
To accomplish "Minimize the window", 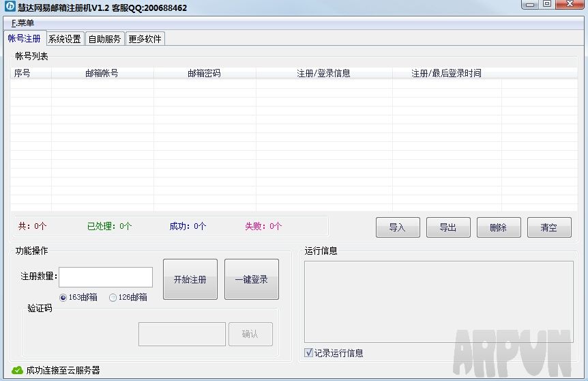I will point(530,5).
